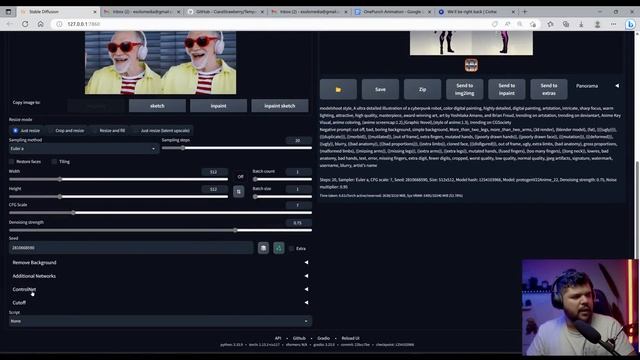The height and width of the screenshot is (360, 640).
Task: Switch to the Stable Diffusion tab
Action: 57,12
